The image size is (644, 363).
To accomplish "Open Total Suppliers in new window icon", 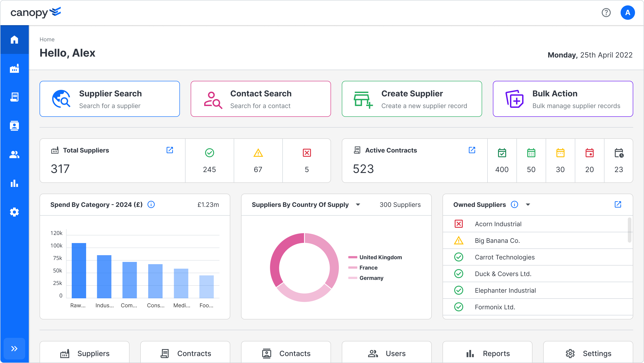I will [x=170, y=150].
